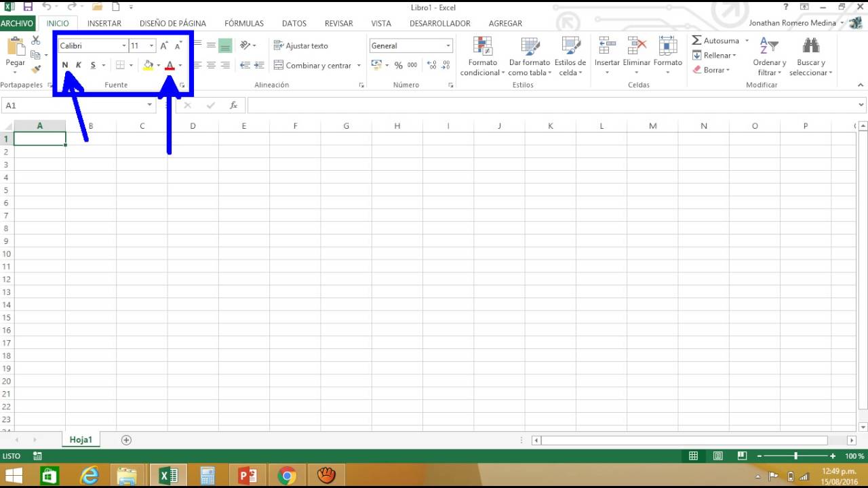
Task: Add a new sheet with plus icon
Action: [x=126, y=440]
